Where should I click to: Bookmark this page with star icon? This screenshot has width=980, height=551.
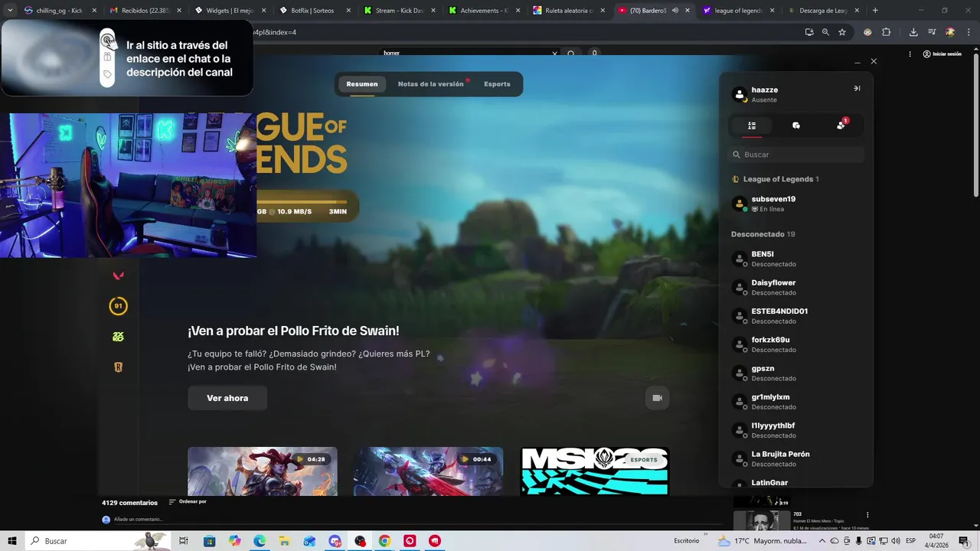click(842, 32)
